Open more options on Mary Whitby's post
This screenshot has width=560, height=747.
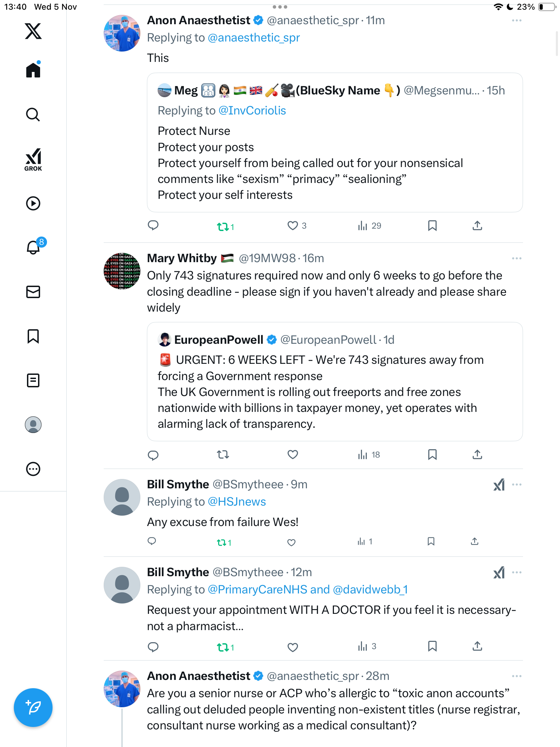coord(516,258)
